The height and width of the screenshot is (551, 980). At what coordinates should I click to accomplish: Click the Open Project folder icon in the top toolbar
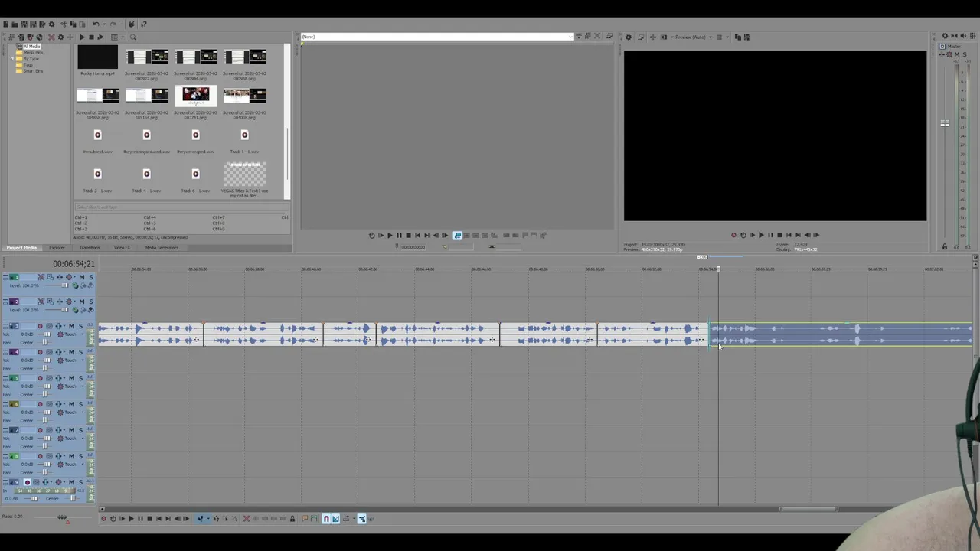[x=15, y=24]
